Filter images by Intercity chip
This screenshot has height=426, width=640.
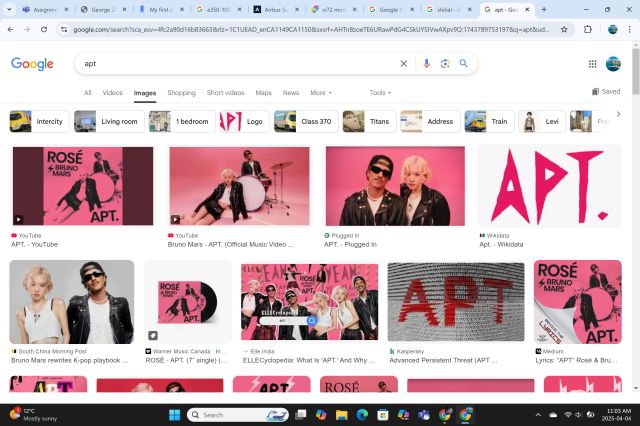coord(39,122)
